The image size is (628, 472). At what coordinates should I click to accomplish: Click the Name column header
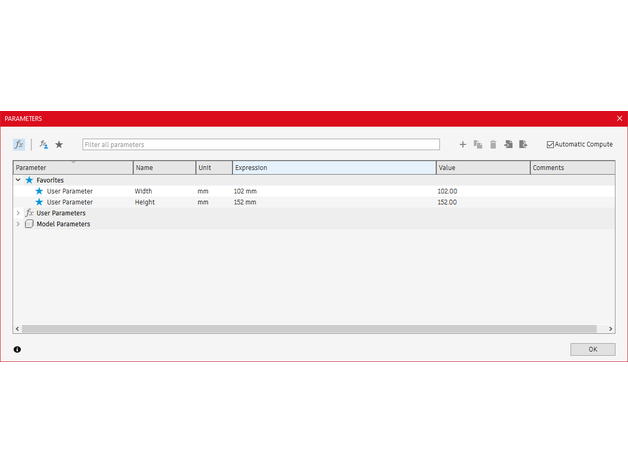point(163,168)
